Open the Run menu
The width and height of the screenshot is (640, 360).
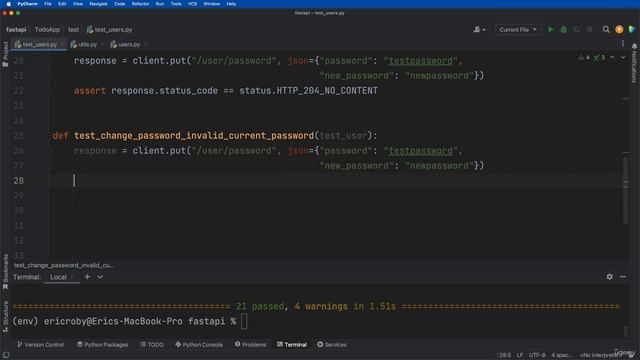pos(160,4)
